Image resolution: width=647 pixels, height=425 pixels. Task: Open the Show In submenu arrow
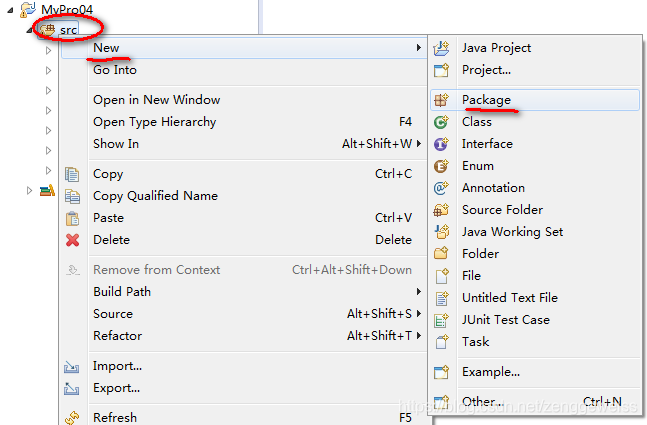click(x=419, y=144)
